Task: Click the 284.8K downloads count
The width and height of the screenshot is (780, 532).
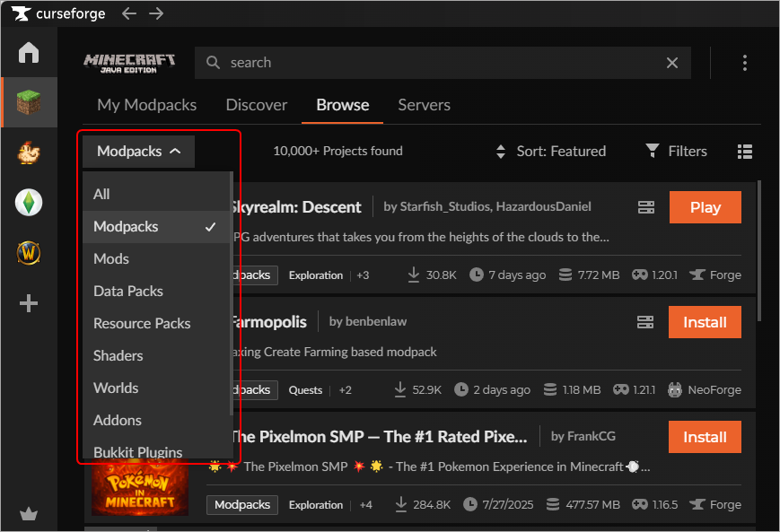Action: [423, 505]
